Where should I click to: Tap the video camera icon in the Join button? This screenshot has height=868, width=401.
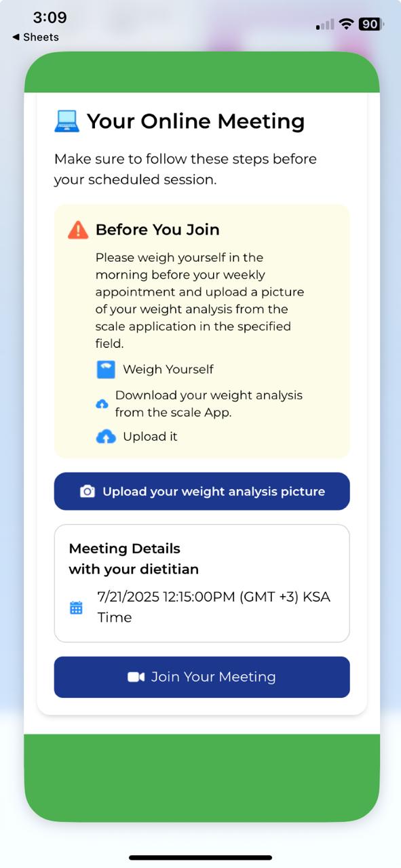click(136, 677)
